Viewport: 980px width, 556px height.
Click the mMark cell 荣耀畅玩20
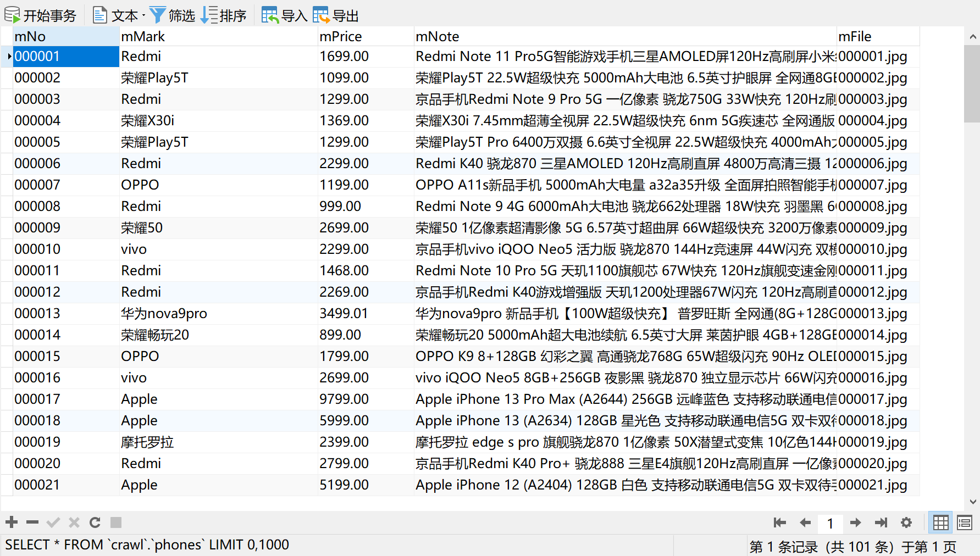point(218,335)
